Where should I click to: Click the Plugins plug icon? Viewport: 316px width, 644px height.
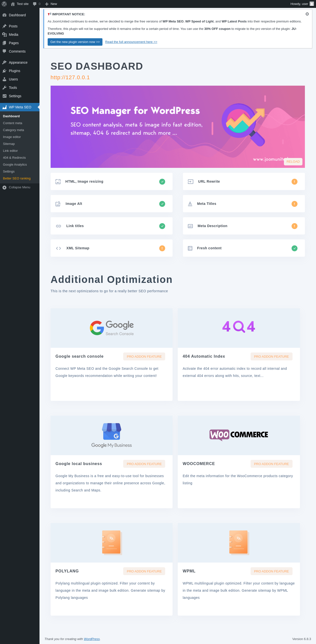(4, 71)
